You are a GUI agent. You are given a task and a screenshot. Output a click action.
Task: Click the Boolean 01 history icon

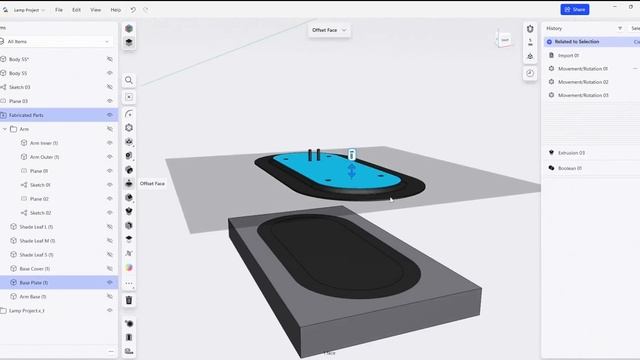point(551,168)
